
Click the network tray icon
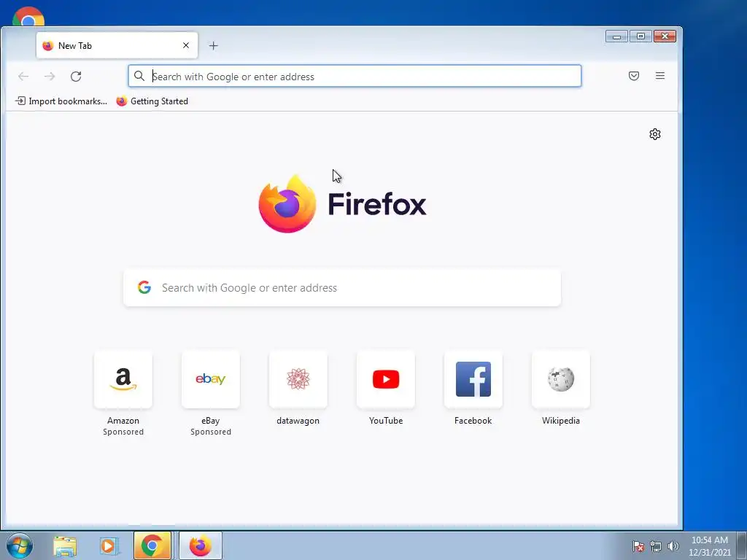pyautogui.click(x=656, y=546)
